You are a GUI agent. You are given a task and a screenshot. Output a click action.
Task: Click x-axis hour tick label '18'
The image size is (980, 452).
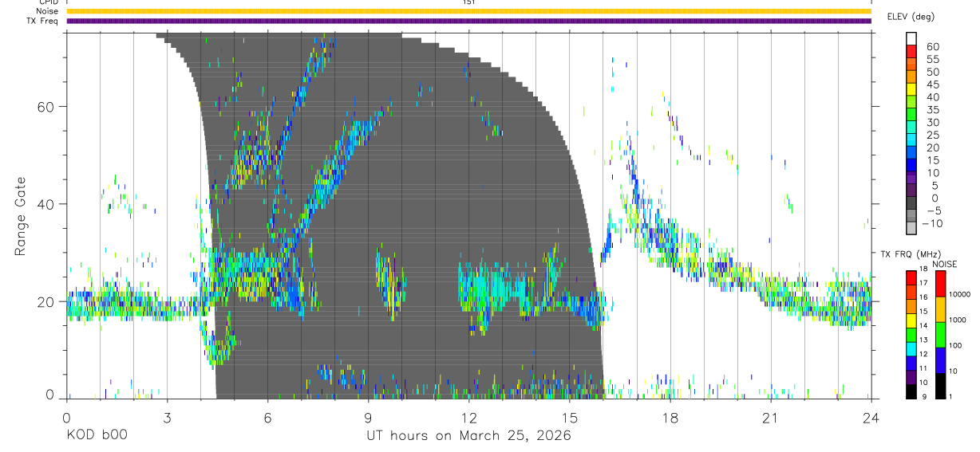tap(670, 418)
